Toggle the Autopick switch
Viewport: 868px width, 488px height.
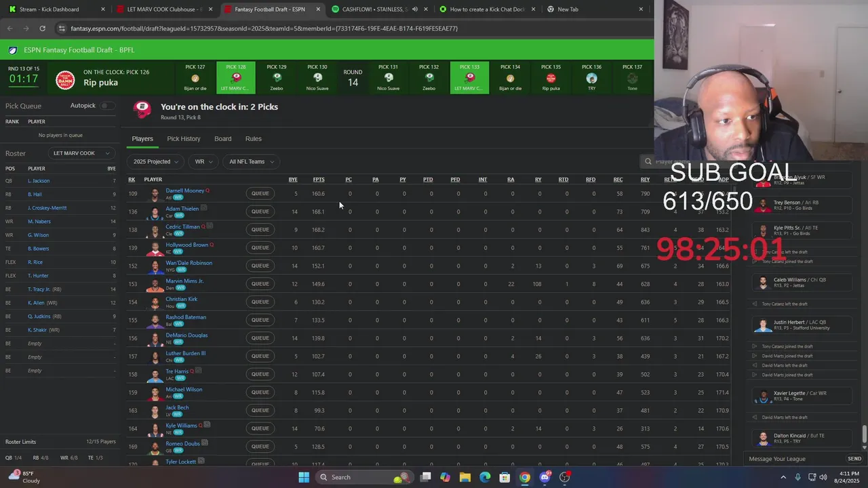click(x=106, y=106)
